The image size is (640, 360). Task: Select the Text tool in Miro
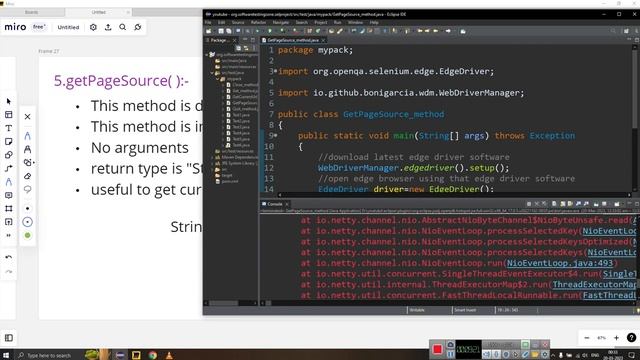coord(9,128)
